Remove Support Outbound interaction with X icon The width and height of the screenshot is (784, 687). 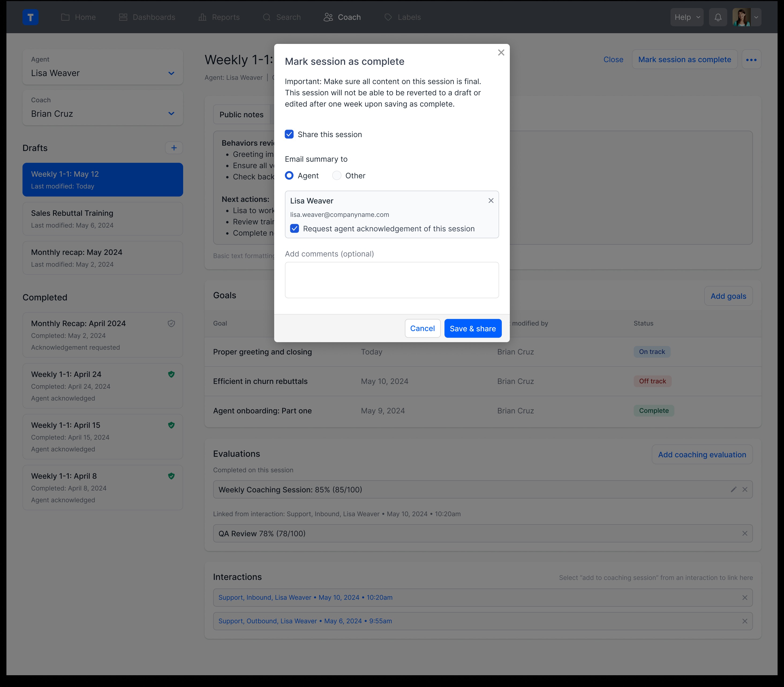pyautogui.click(x=745, y=621)
